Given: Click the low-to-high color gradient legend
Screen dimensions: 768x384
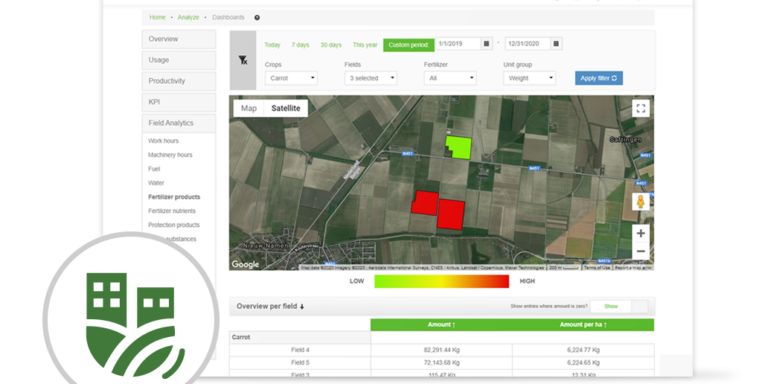Looking at the screenshot, I should (442, 281).
